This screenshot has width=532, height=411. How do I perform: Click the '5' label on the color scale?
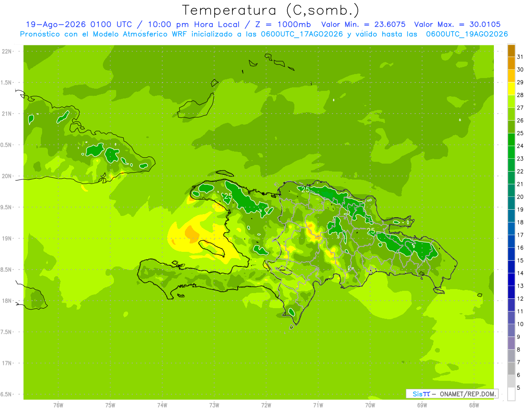[x=519, y=388]
